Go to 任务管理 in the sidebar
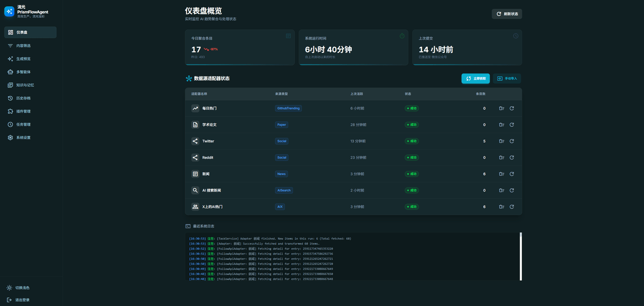This screenshot has height=306, width=644. coord(30,124)
